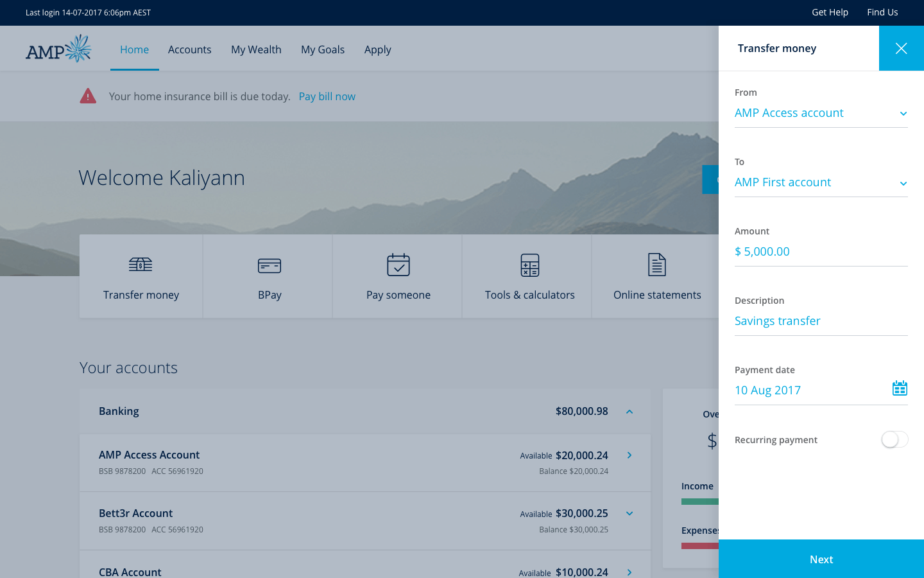This screenshot has width=924, height=578.
Task: Select the Pay someone tile label
Action: (398, 295)
